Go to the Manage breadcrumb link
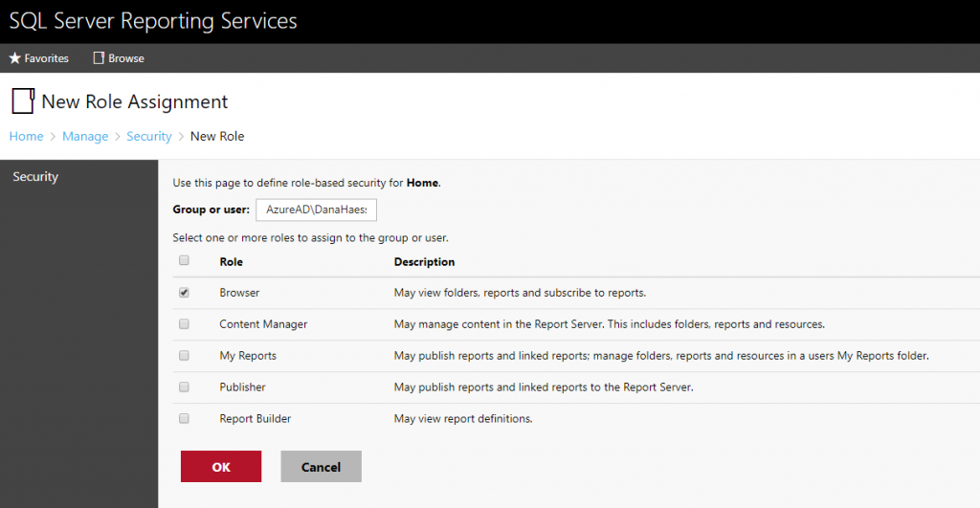This screenshot has height=508, width=980. (x=85, y=136)
